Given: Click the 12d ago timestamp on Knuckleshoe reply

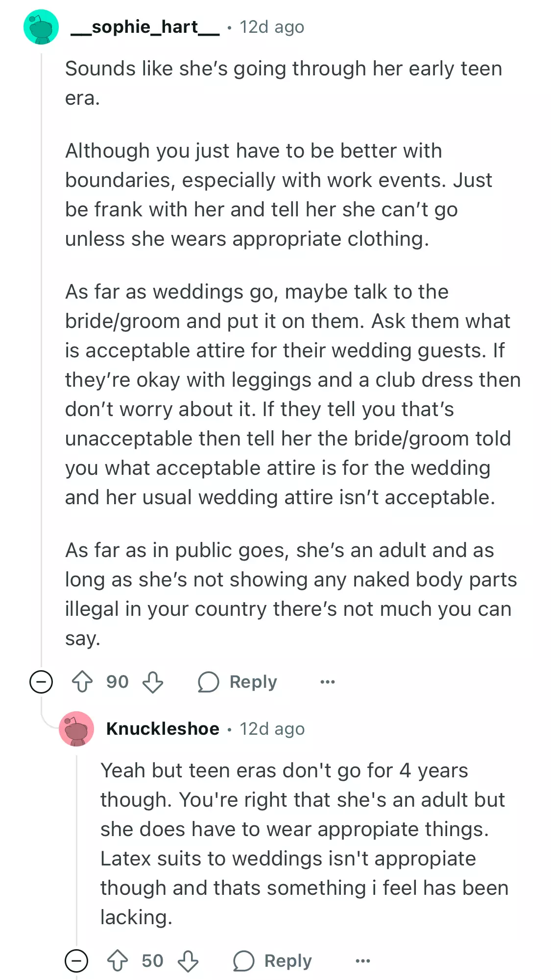Looking at the screenshot, I should [x=272, y=728].
